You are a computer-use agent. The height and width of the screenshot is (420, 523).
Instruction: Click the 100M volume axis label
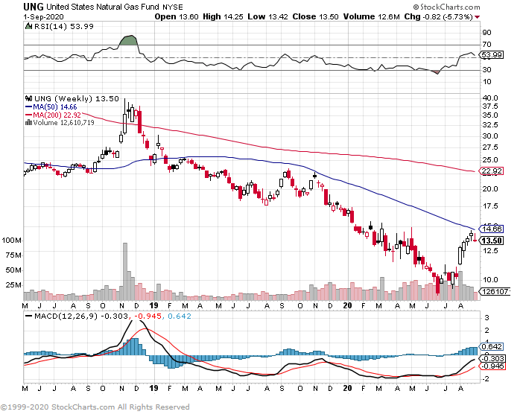[11, 241]
